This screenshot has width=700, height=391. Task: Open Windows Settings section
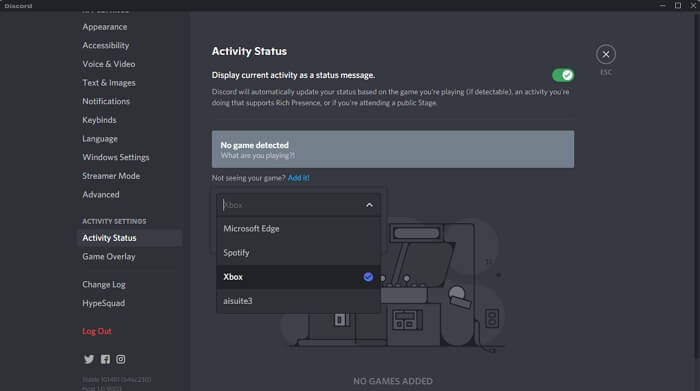tap(116, 157)
